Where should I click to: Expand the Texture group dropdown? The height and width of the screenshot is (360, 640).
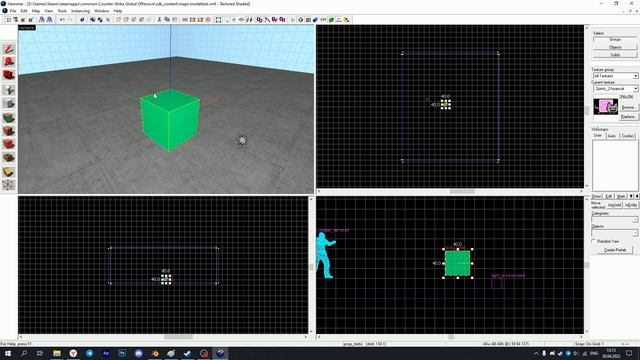636,76
